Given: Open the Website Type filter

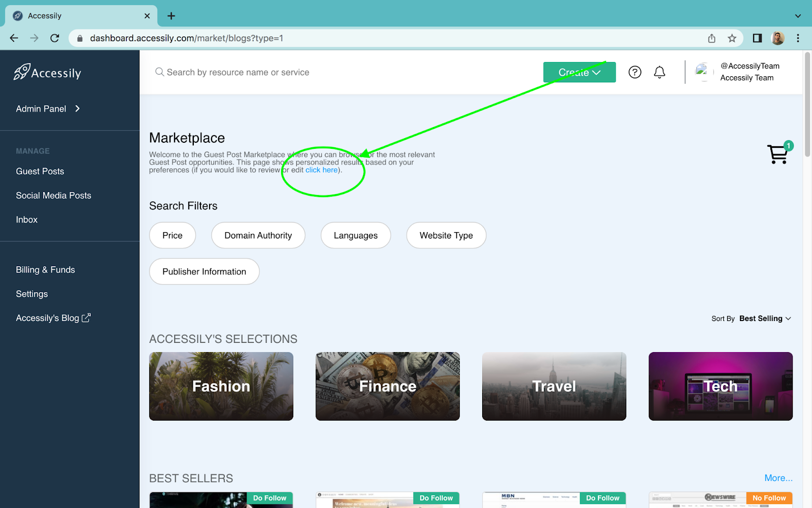Looking at the screenshot, I should click(446, 235).
